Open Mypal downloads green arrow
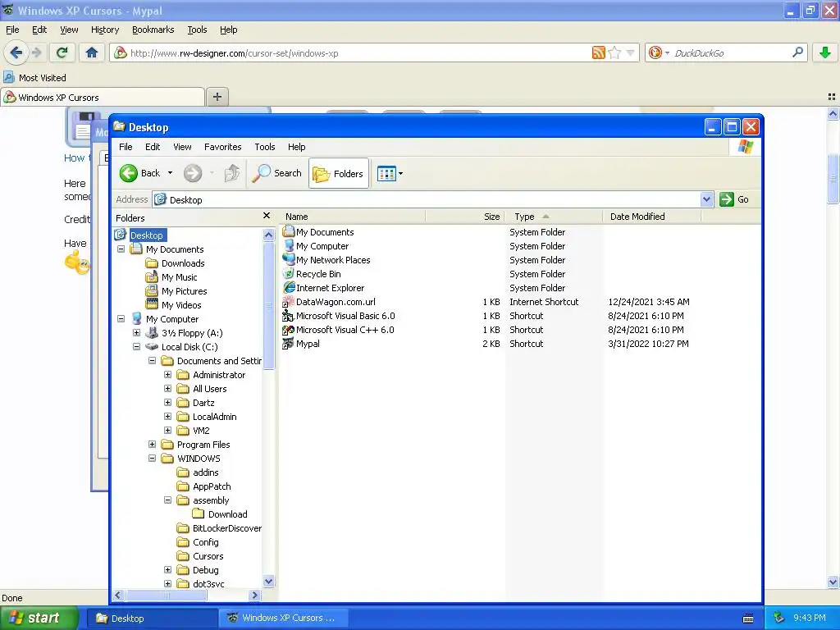 [825, 52]
